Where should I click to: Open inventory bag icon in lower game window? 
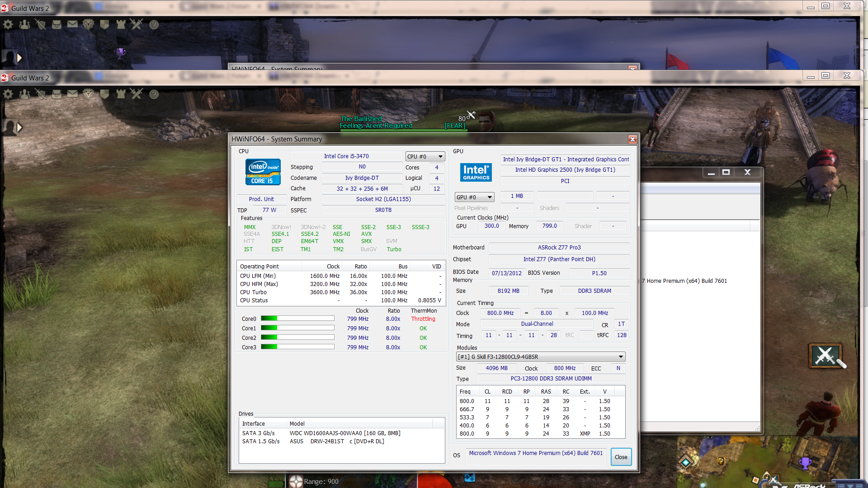click(x=57, y=94)
